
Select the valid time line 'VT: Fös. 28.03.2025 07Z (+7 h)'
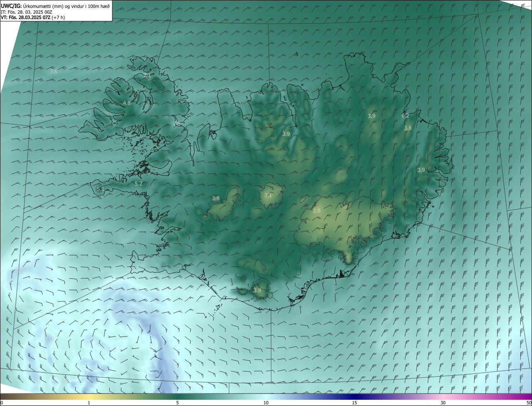point(33,17)
